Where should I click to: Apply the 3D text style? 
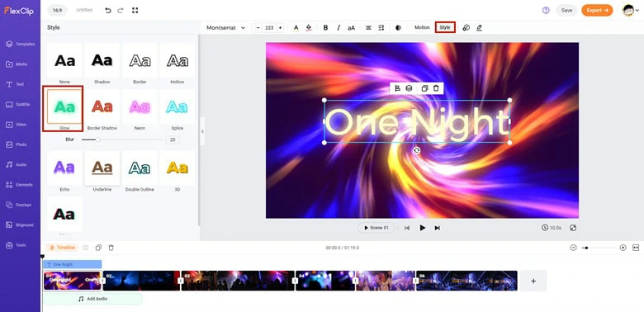[x=178, y=171]
